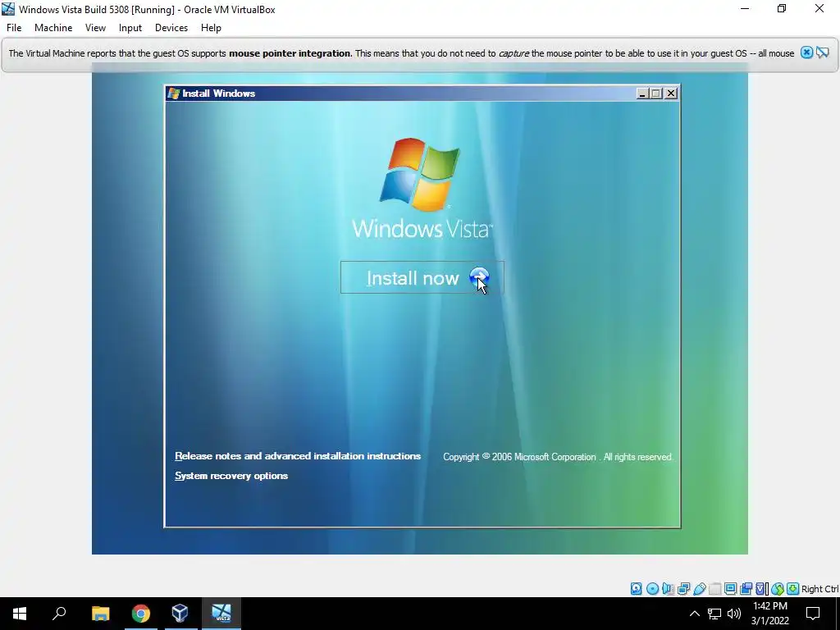840x630 pixels.
Task: Click the shared folders status icon
Action: coord(714,589)
